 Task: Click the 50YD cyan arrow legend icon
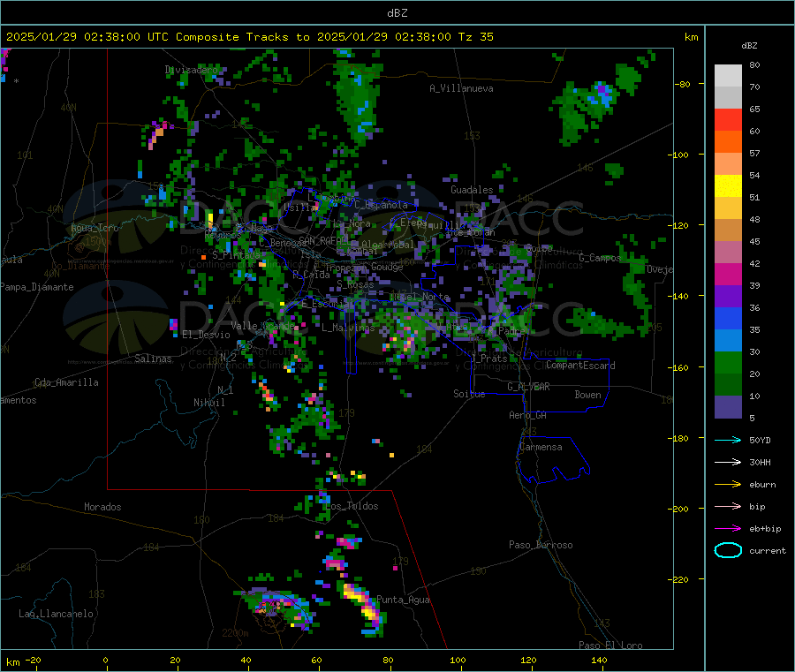coord(728,440)
